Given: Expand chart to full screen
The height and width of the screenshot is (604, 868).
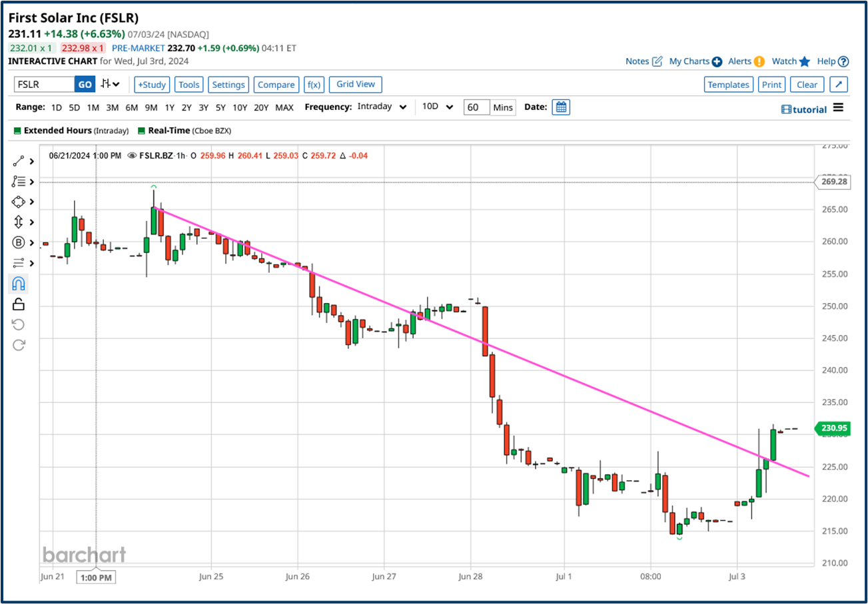Looking at the screenshot, I should pyautogui.click(x=839, y=85).
